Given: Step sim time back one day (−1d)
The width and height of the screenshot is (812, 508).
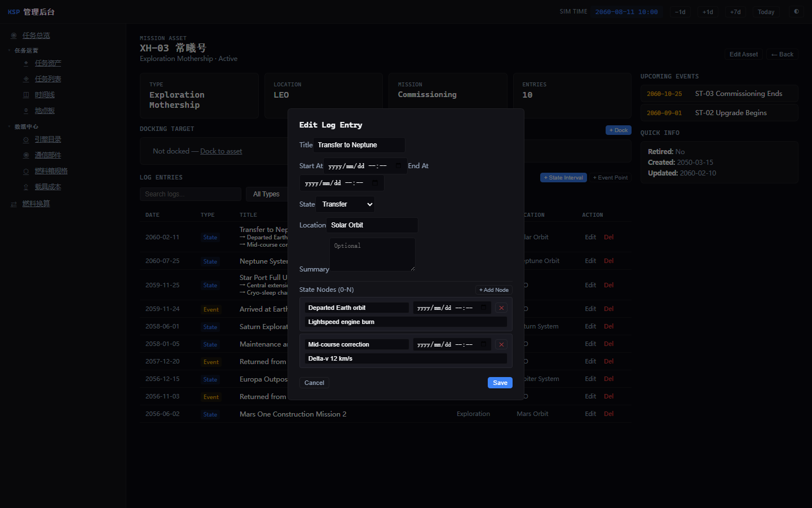Looking at the screenshot, I should [681, 12].
